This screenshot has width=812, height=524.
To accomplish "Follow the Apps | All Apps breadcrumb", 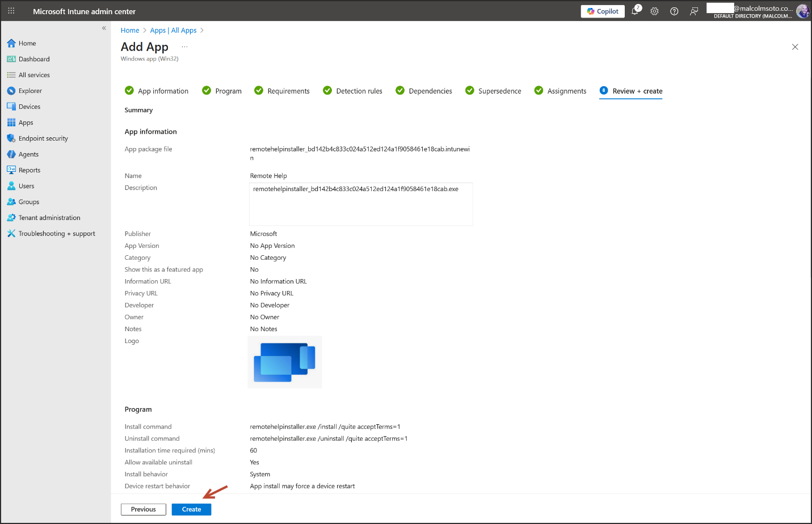I will coord(173,31).
